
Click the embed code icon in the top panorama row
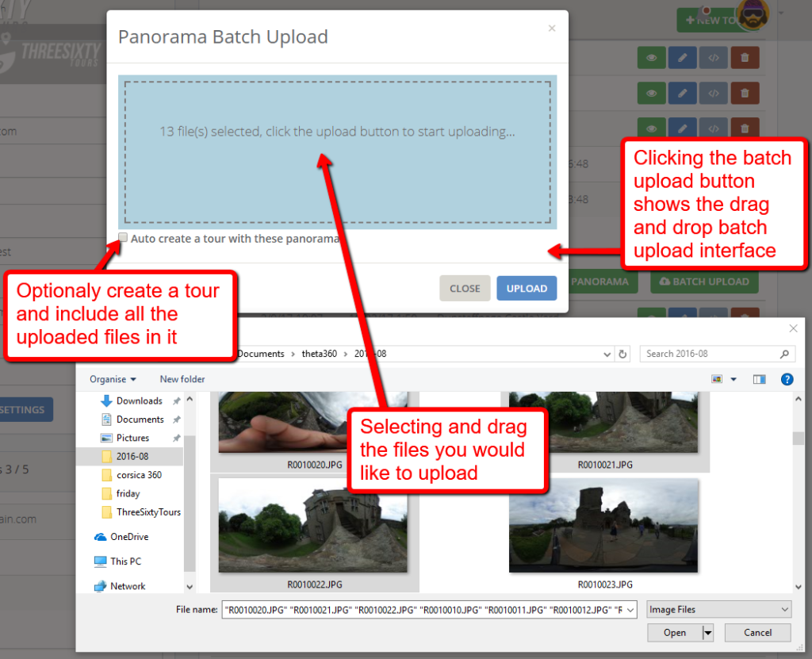click(x=714, y=58)
